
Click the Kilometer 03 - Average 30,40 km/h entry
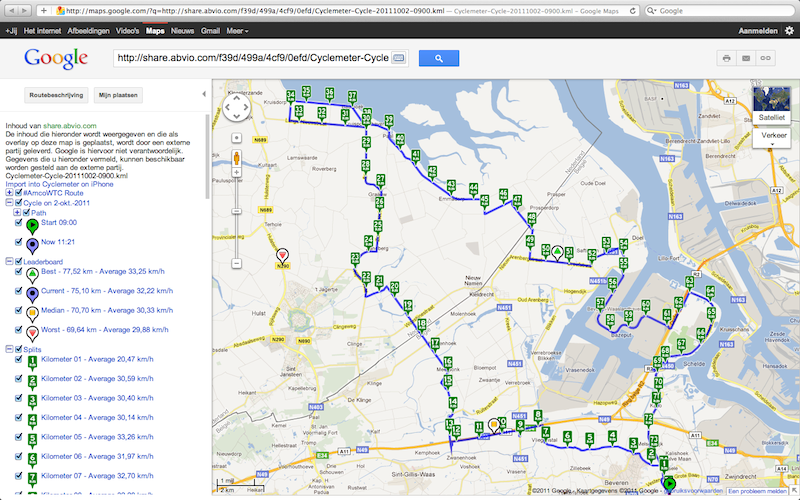pos(97,398)
